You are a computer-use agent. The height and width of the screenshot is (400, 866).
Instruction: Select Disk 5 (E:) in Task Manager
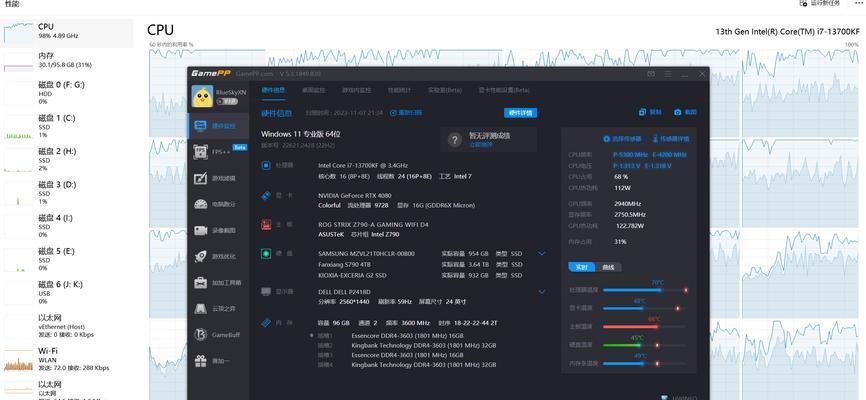(67, 259)
